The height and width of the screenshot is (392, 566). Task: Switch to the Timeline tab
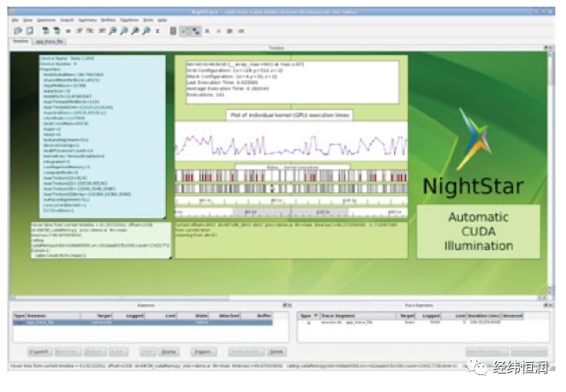21,41
